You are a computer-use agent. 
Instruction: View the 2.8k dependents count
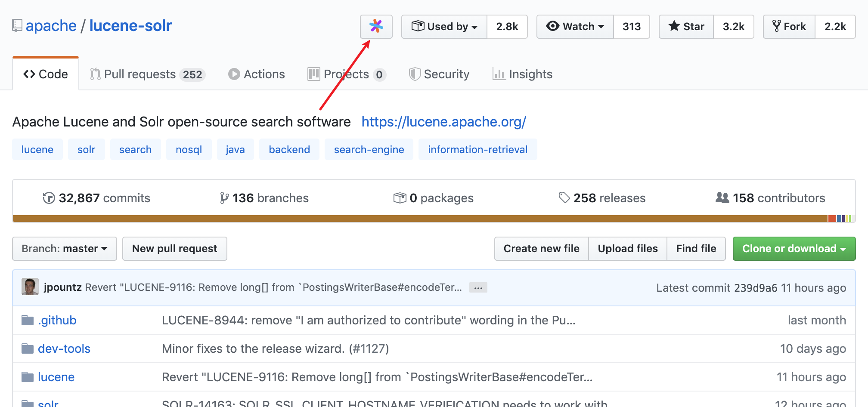[507, 26]
